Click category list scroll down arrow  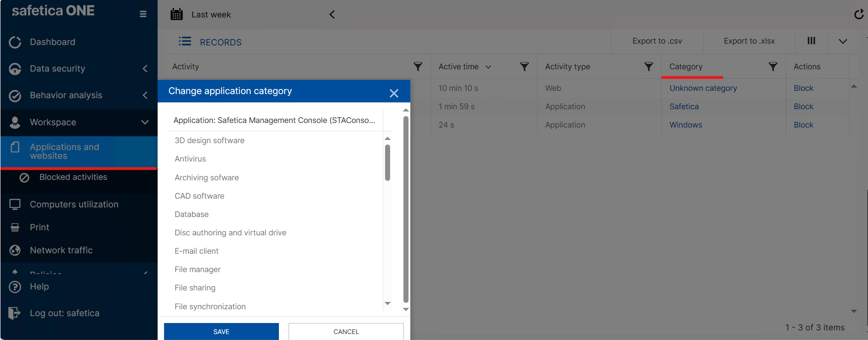tap(387, 303)
